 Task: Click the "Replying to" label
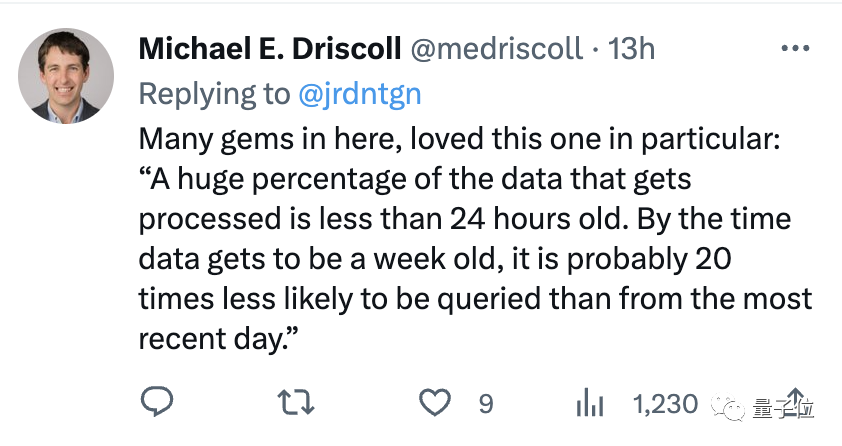coord(214,94)
